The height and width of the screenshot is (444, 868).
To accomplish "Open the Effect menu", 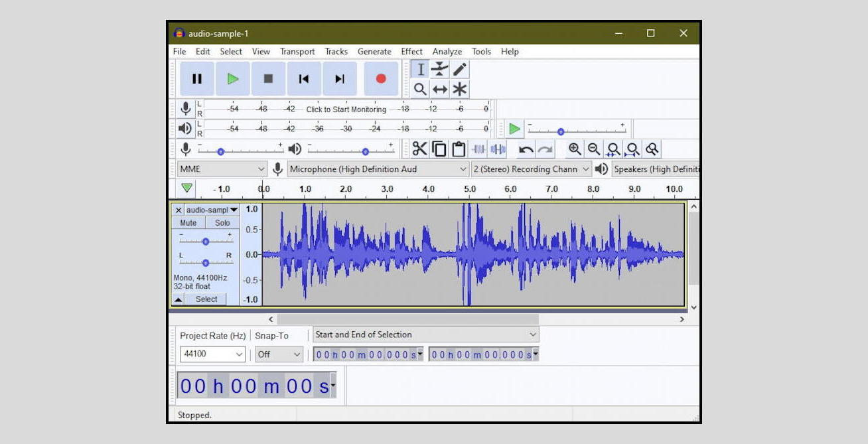I will click(411, 51).
